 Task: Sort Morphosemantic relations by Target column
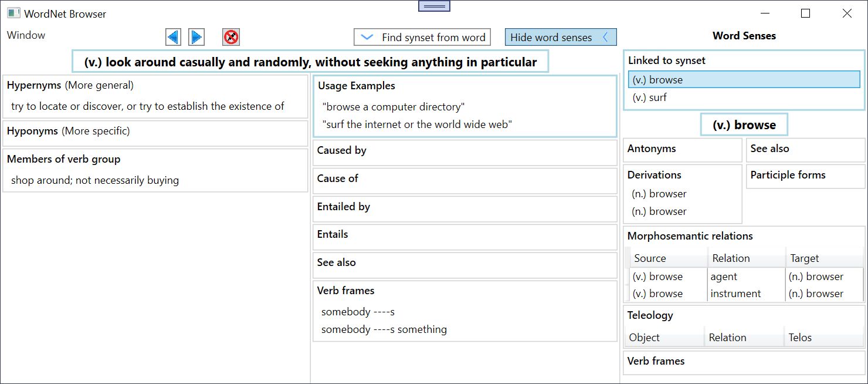pos(825,258)
